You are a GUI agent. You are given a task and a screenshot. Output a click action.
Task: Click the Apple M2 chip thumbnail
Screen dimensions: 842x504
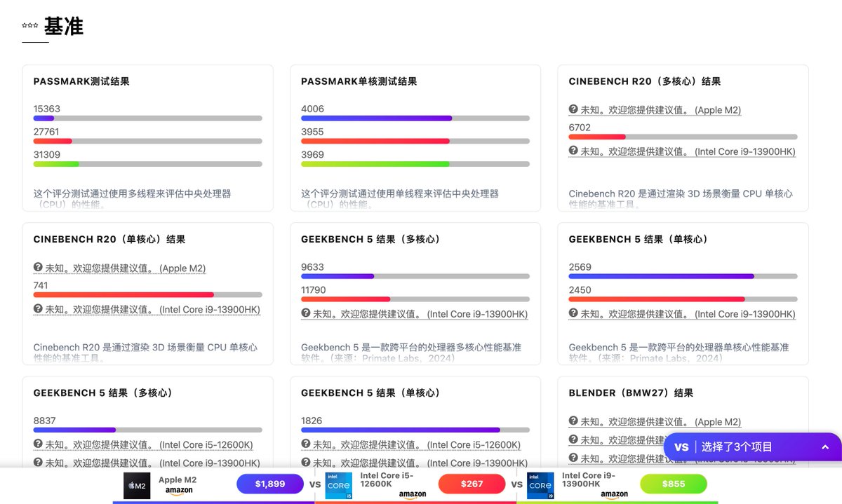137,486
